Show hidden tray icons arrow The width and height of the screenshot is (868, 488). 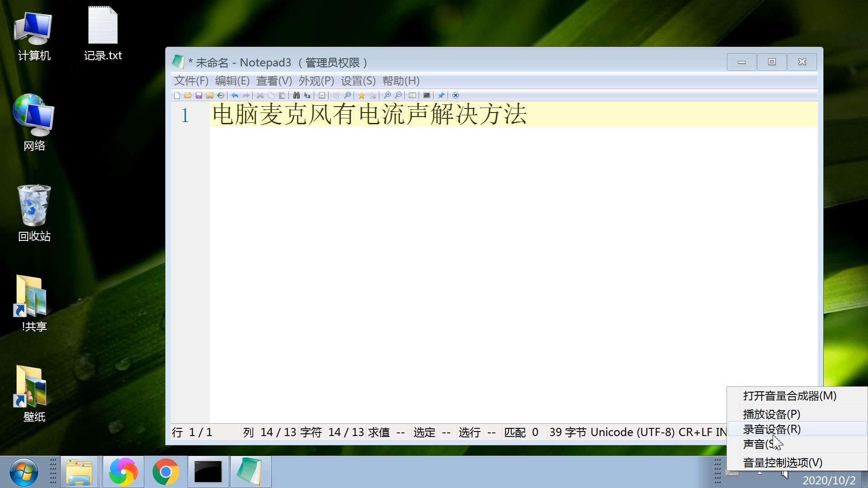(759, 473)
